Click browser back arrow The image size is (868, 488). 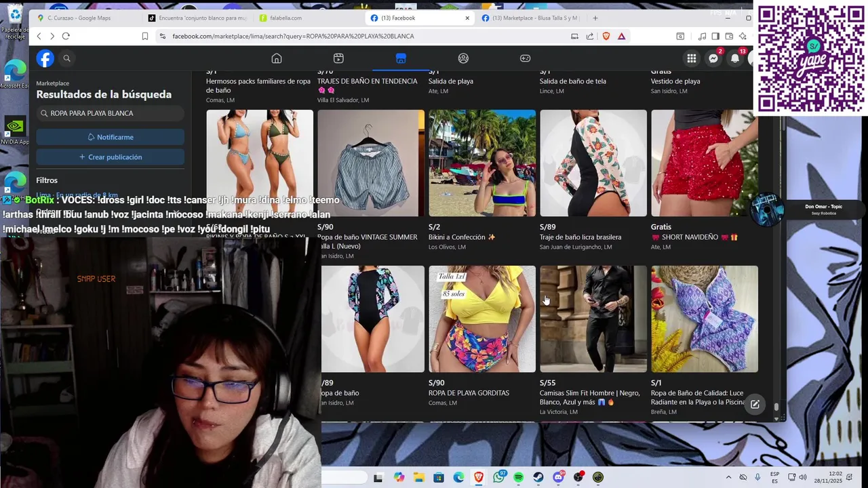click(39, 36)
